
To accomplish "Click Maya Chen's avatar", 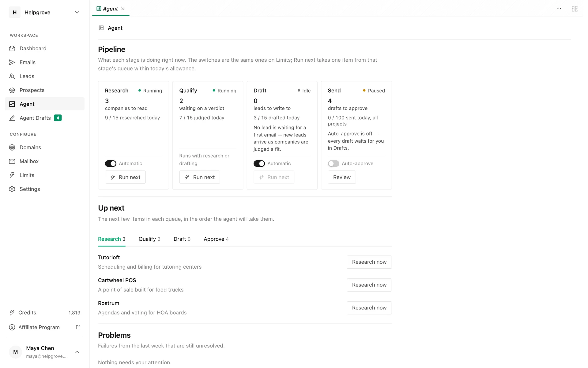I will (x=15, y=352).
